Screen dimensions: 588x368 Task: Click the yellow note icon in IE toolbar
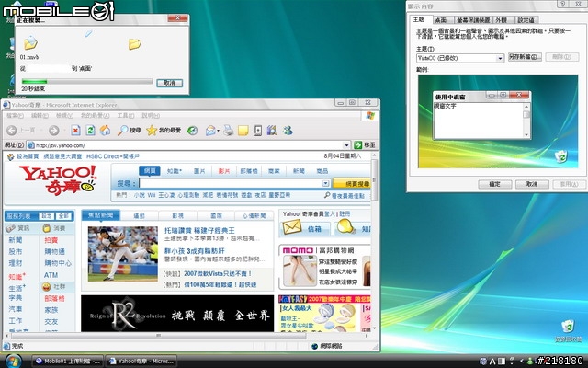243,131
